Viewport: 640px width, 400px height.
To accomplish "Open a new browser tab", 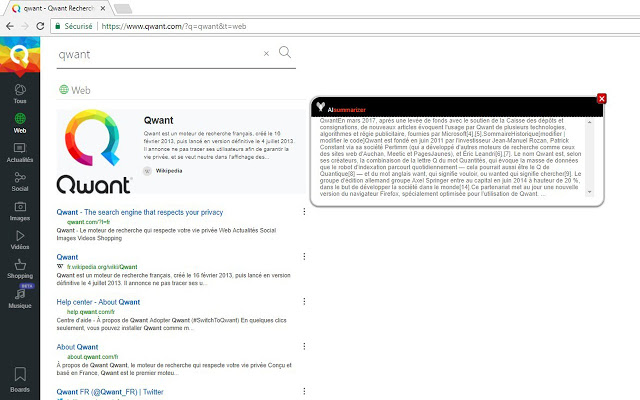I will pos(122,9).
